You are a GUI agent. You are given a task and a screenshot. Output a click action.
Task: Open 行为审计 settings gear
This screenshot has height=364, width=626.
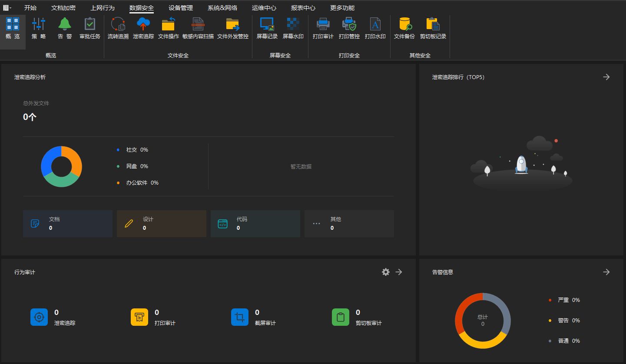click(x=386, y=272)
